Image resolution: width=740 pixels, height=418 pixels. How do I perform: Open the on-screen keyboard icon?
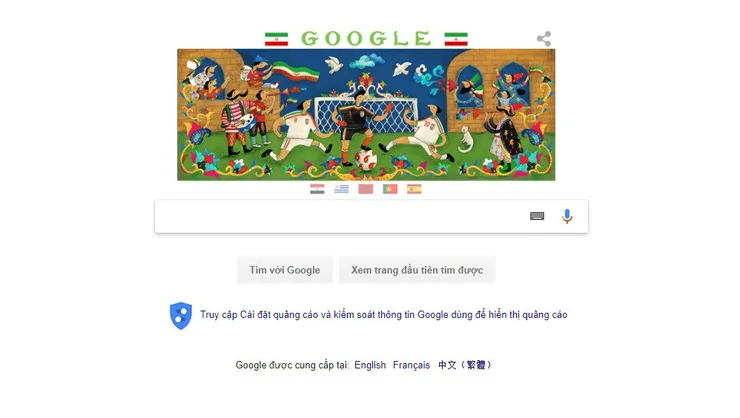point(537,216)
